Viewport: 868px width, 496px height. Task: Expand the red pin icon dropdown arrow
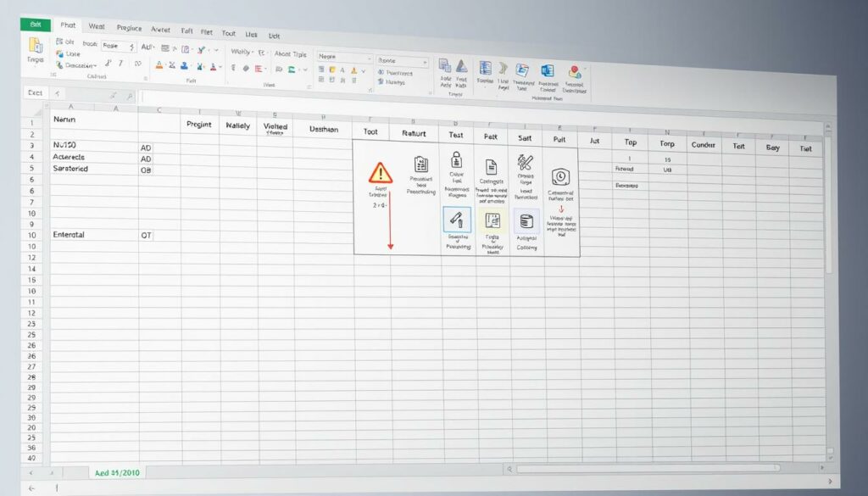pyautogui.click(x=585, y=70)
